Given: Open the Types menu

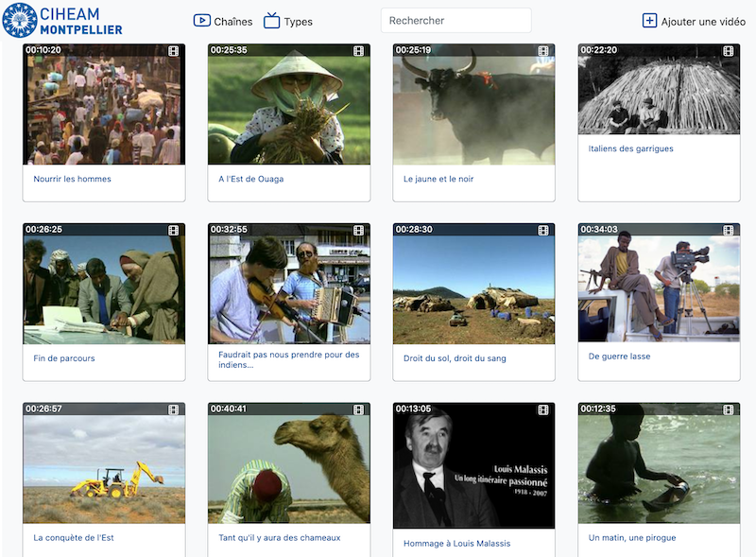Looking at the screenshot, I should pyautogui.click(x=288, y=21).
